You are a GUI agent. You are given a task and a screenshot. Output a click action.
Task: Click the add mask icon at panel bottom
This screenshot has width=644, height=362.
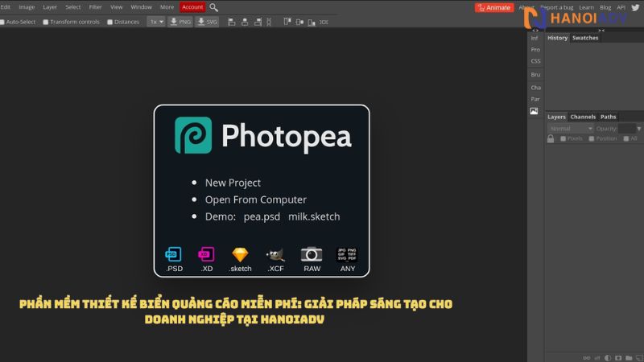pyautogui.click(x=618, y=358)
